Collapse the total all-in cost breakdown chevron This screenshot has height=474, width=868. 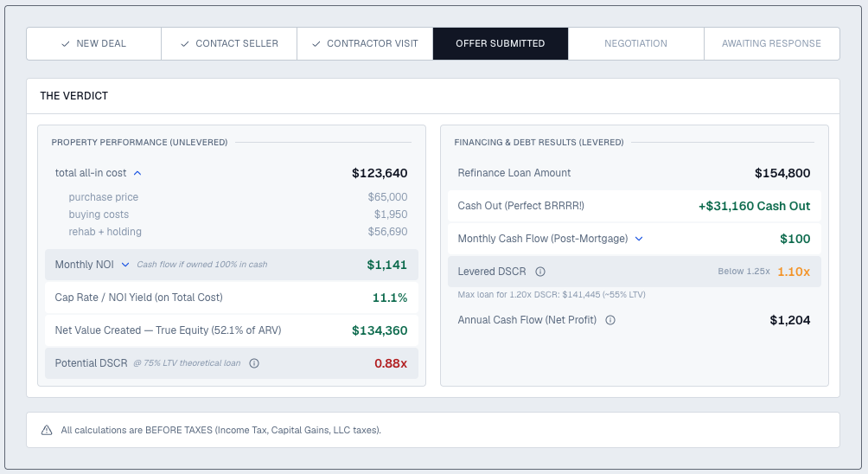point(137,173)
